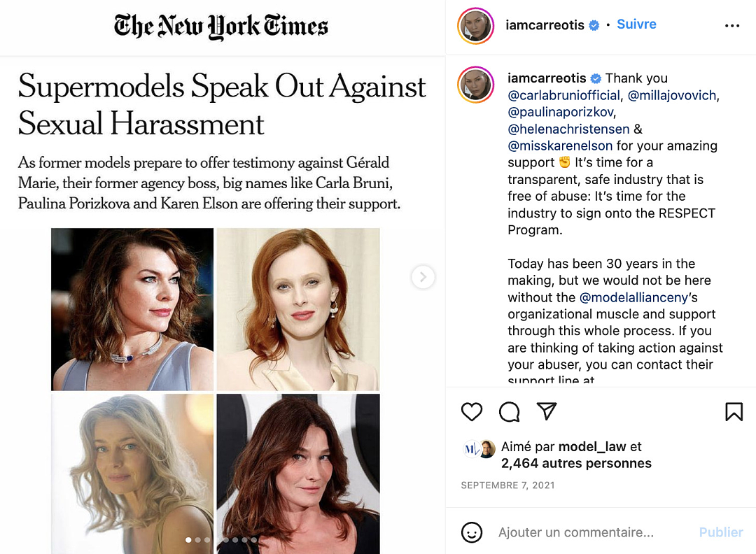View 2,464 autres personnes likes list

coord(576,464)
